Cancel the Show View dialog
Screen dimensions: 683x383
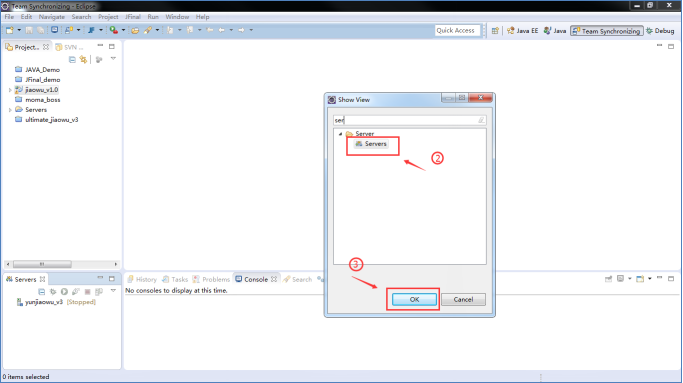coord(463,299)
